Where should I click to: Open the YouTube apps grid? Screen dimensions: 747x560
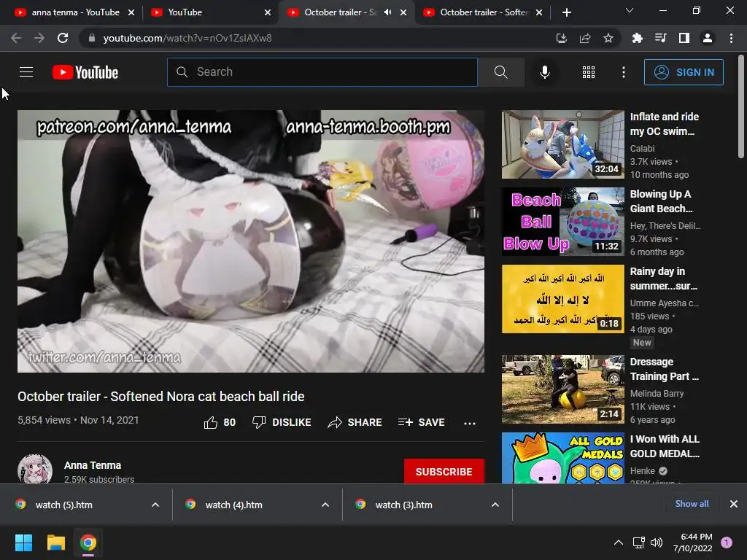[x=589, y=72]
